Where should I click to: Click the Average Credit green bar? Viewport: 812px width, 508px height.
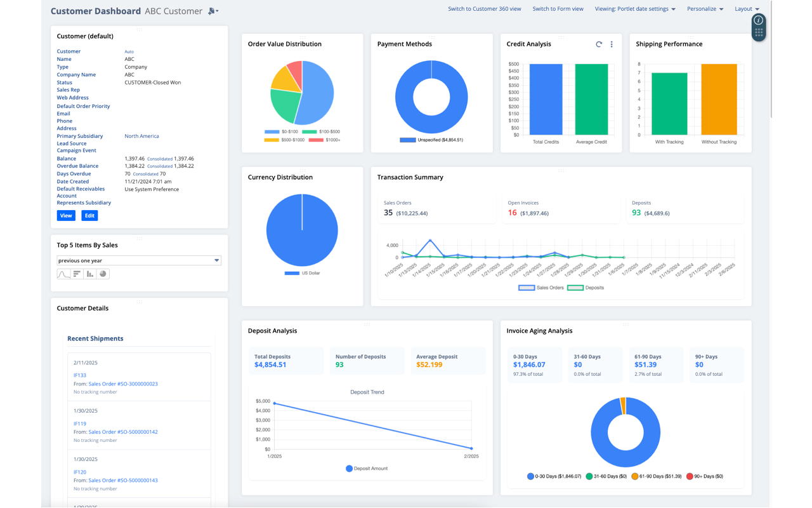591,99
